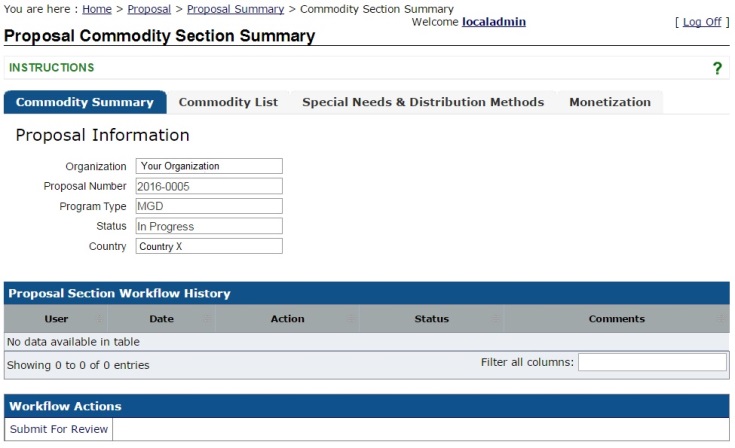Open Special Needs & Distribution Methods tab
This screenshot has width=735, height=448.
click(423, 102)
